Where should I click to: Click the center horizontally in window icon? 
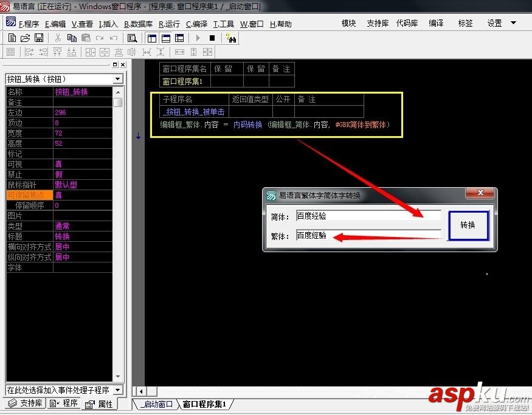[90, 52]
